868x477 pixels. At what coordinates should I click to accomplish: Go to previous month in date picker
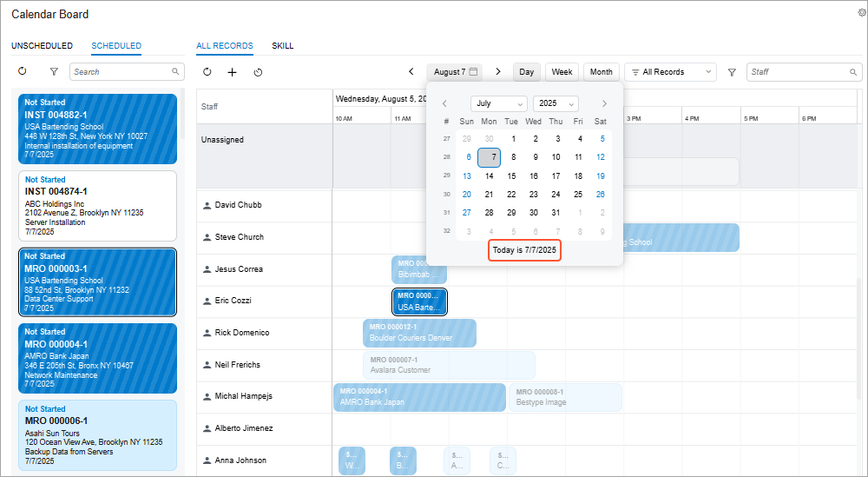tap(444, 103)
